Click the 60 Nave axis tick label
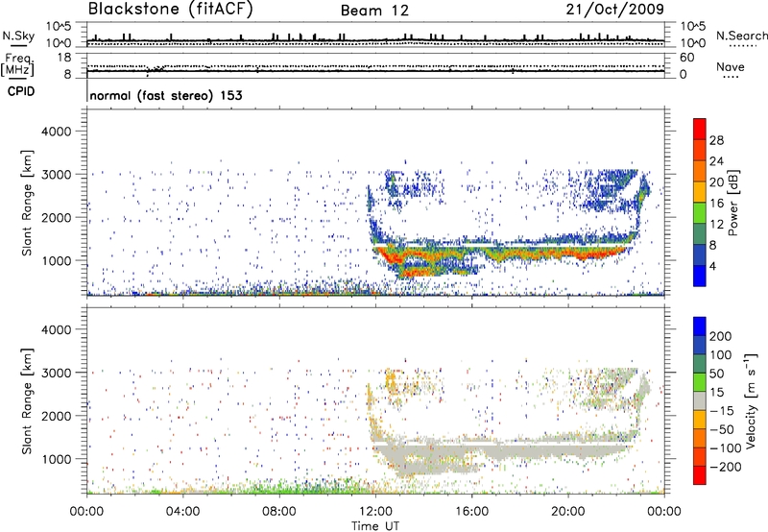This screenshot has width=768, height=532. [687, 58]
